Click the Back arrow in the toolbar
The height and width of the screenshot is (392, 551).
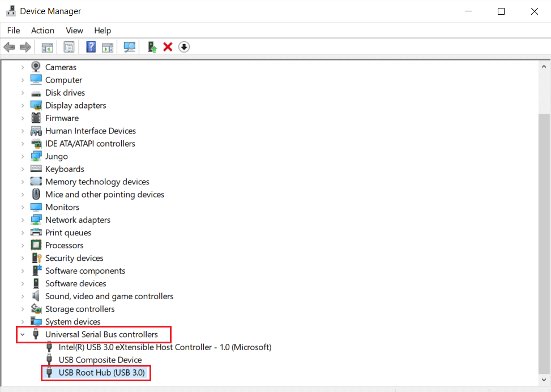point(9,47)
